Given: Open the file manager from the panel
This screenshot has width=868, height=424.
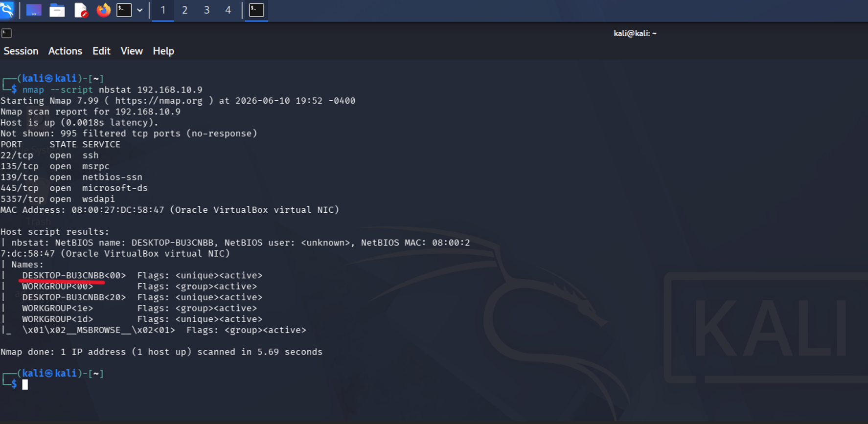Looking at the screenshot, I should 57,10.
